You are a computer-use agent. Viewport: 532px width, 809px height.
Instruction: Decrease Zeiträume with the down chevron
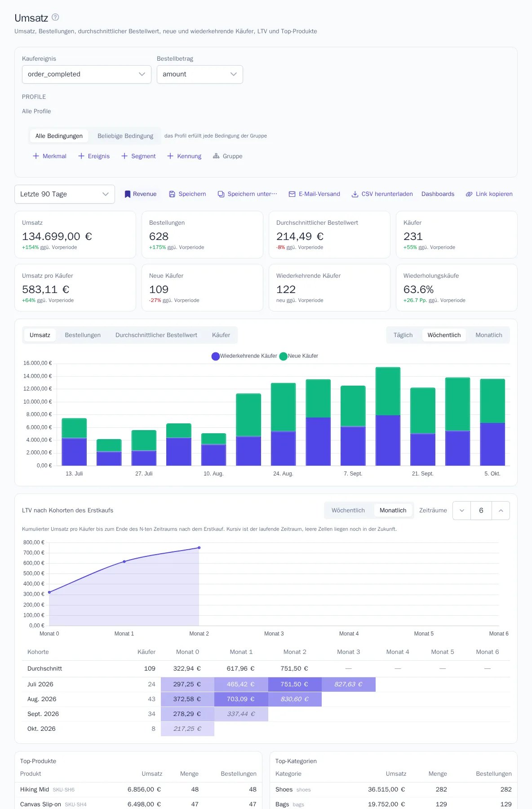click(462, 511)
